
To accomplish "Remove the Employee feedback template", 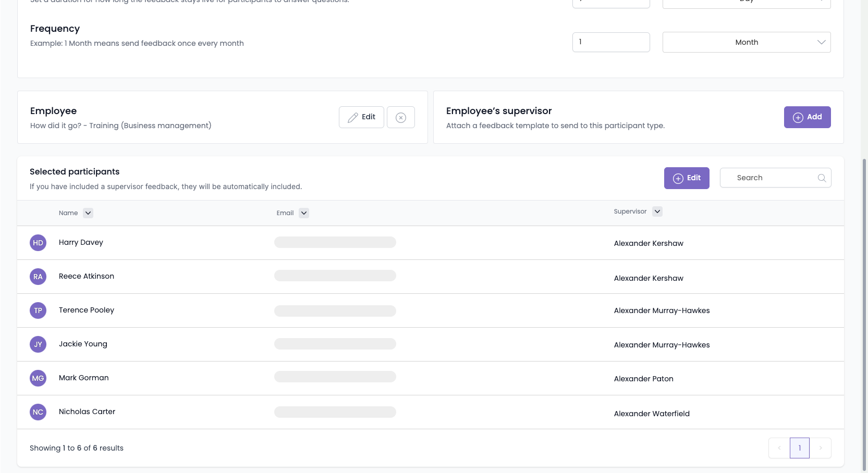I will tap(401, 117).
